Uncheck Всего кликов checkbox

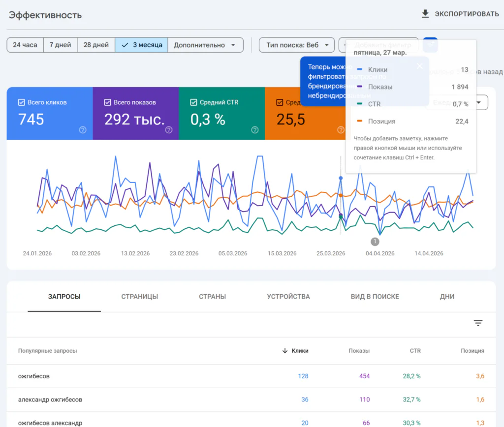22,102
